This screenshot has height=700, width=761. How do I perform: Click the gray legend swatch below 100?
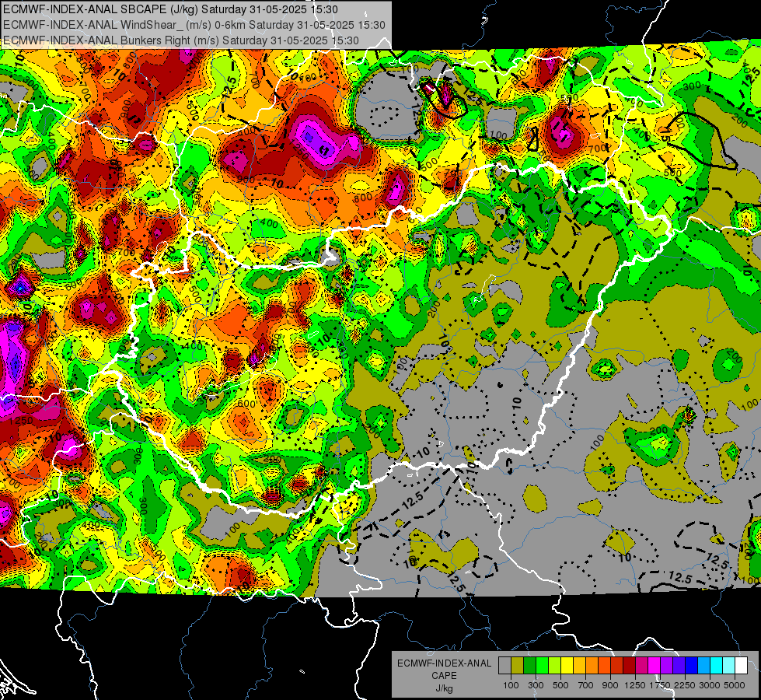pyautogui.click(x=504, y=666)
